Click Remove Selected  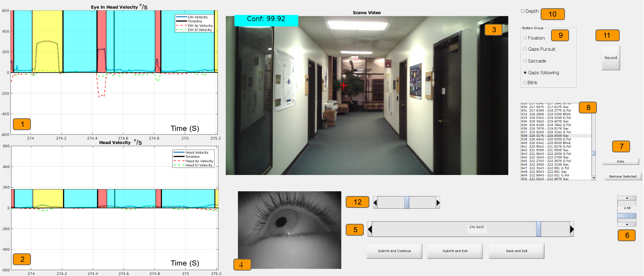[623, 176]
